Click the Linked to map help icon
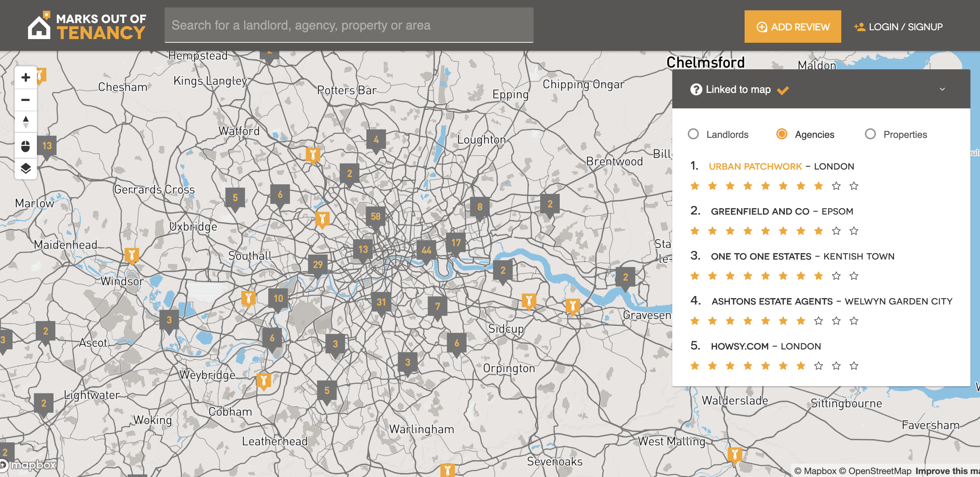This screenshot has width=980, height=477. (696, 90)
